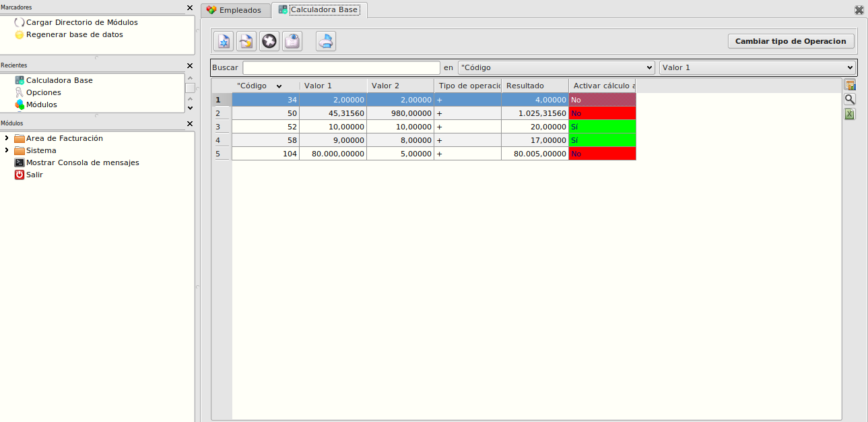Click the view record icon with eye

292,41
